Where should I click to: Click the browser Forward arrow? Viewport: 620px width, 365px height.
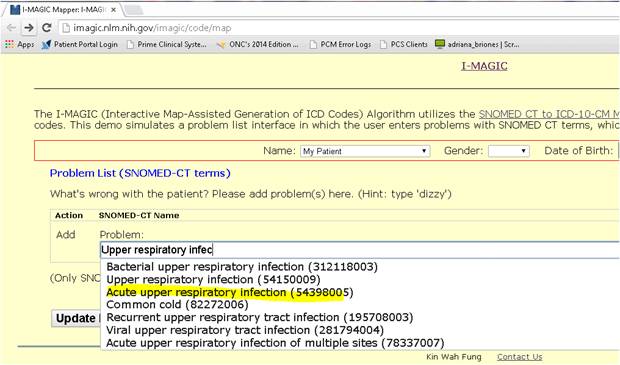(28, 28)
